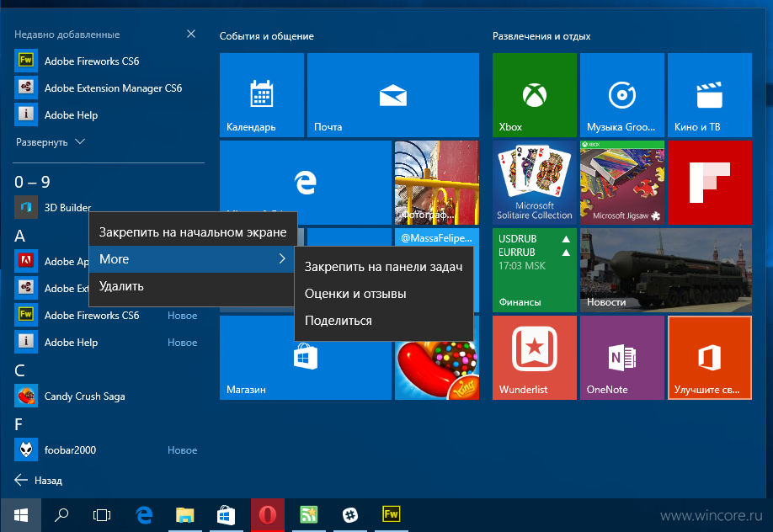Select Оценки и отзывы in submenu
This screenshot has width=773, height=532.
[383, 294]
